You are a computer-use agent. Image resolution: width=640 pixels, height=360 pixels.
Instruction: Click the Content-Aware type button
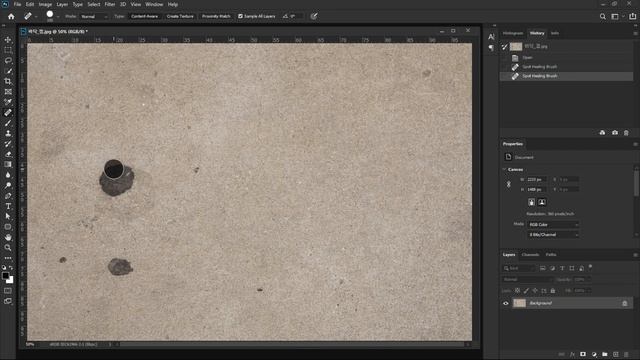[144, 16]
